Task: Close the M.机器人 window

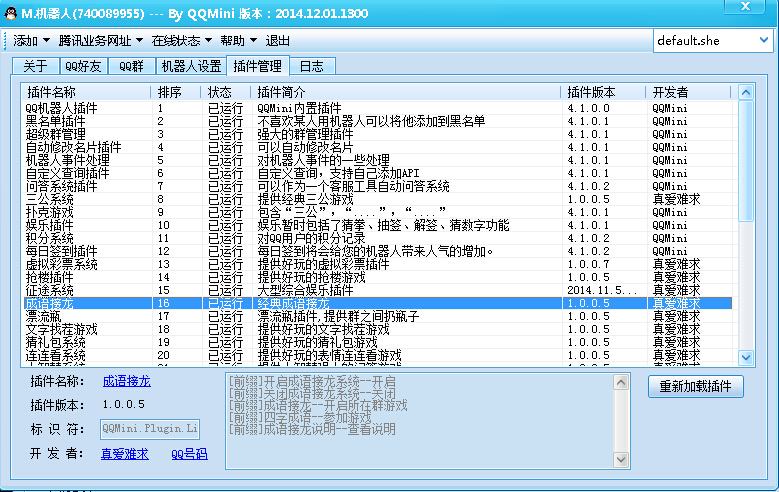Action: tap(745, 6)
